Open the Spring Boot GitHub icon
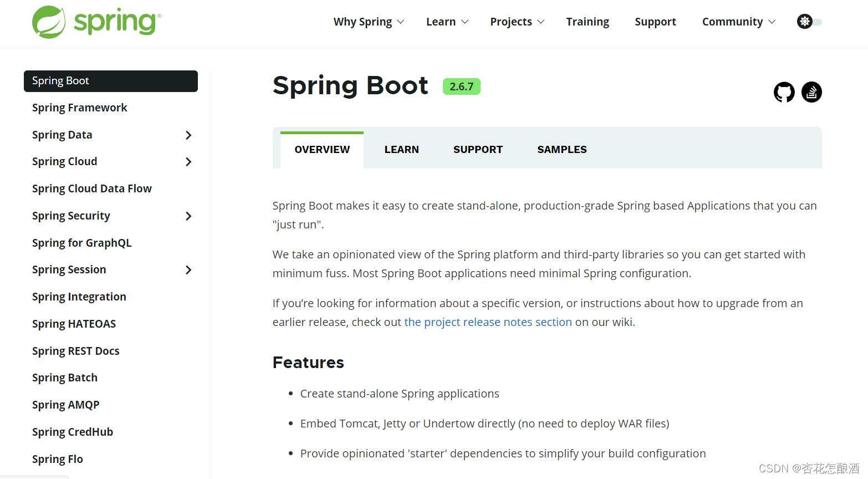The height and width of the screenshot is (479, 868). coord(784,92)
